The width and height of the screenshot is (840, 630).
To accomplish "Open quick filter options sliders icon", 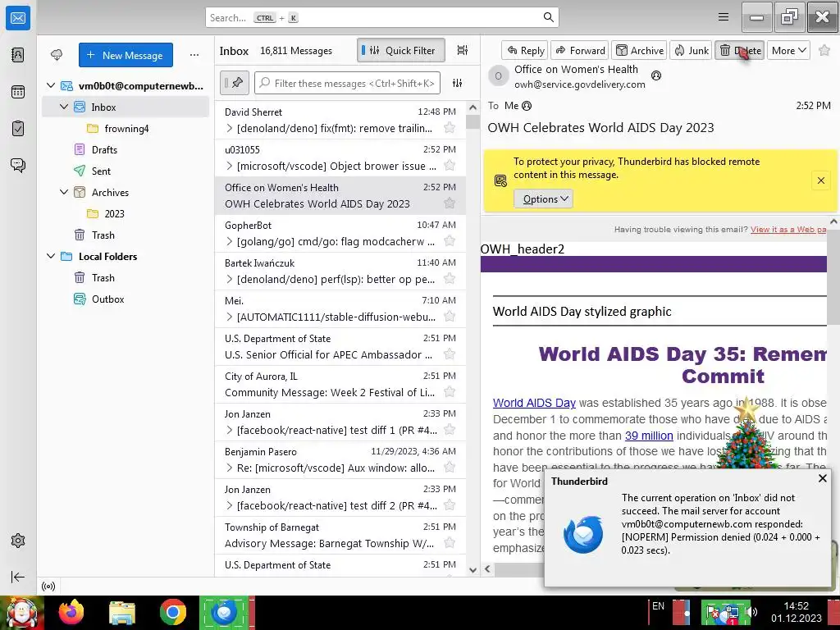I will pyautogui.click(x=457, y=83).
